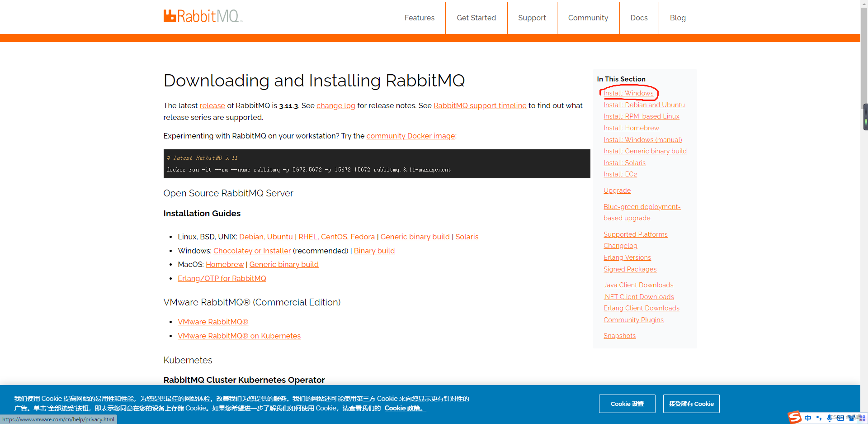The height and width of the screenshot is (424, 868).
Task: Open Community navigation item
Action: pos(588,18)
